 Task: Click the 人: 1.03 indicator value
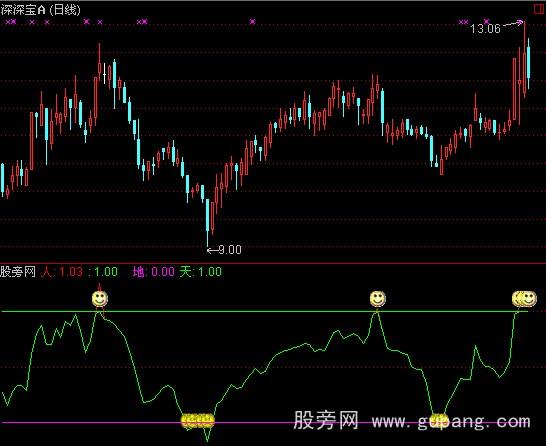62,272
